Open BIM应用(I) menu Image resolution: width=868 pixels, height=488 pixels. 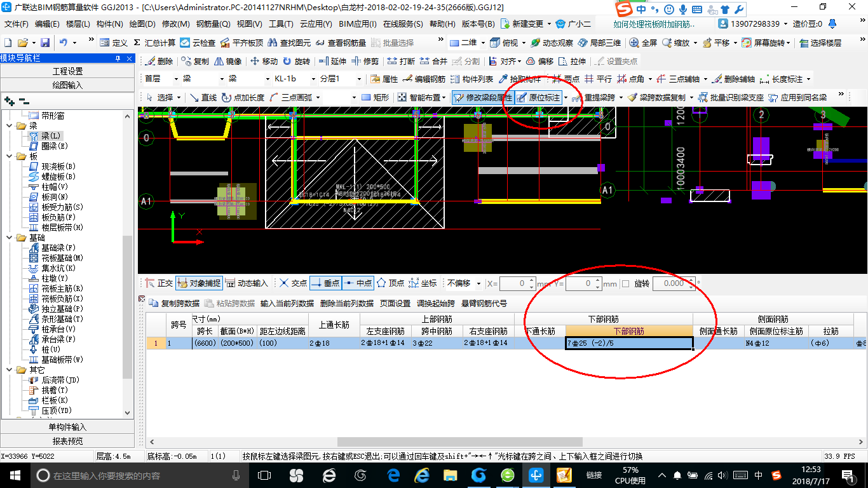pos(358,24)
